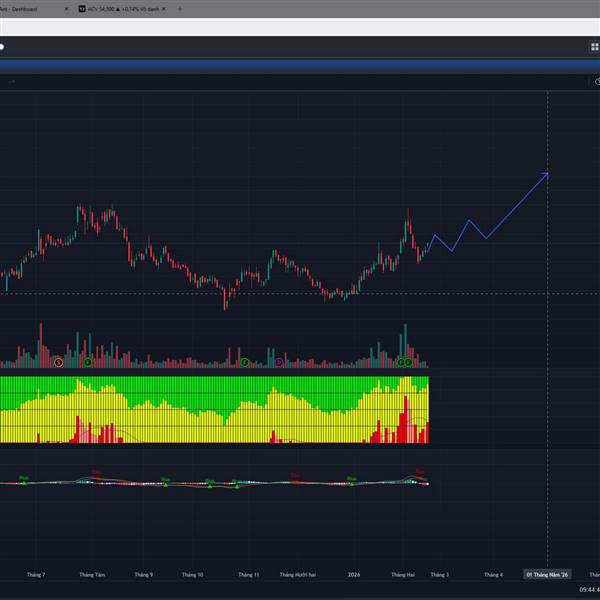Viewport: 600px width, 600px height.
Task: Close the Dashboard browser tab
Action: (x=66, y=9)
